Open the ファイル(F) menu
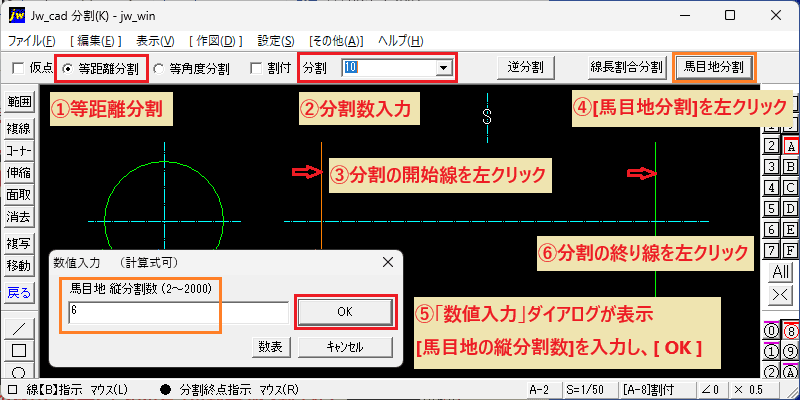Image resolution: width=800 pixels, height=400 pixels. pyautogui.click(x=32, y=41)
